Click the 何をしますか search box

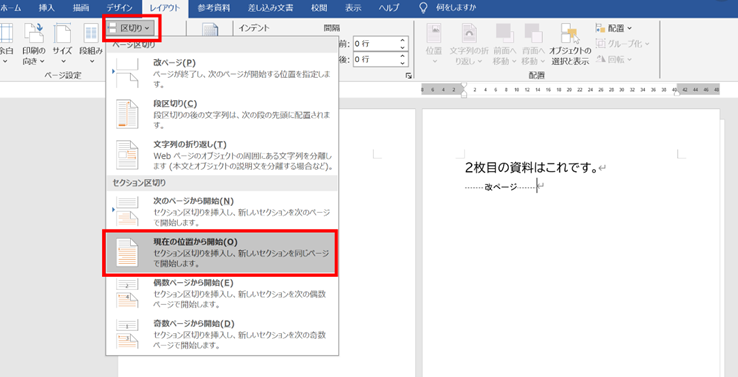pos(456,8)
